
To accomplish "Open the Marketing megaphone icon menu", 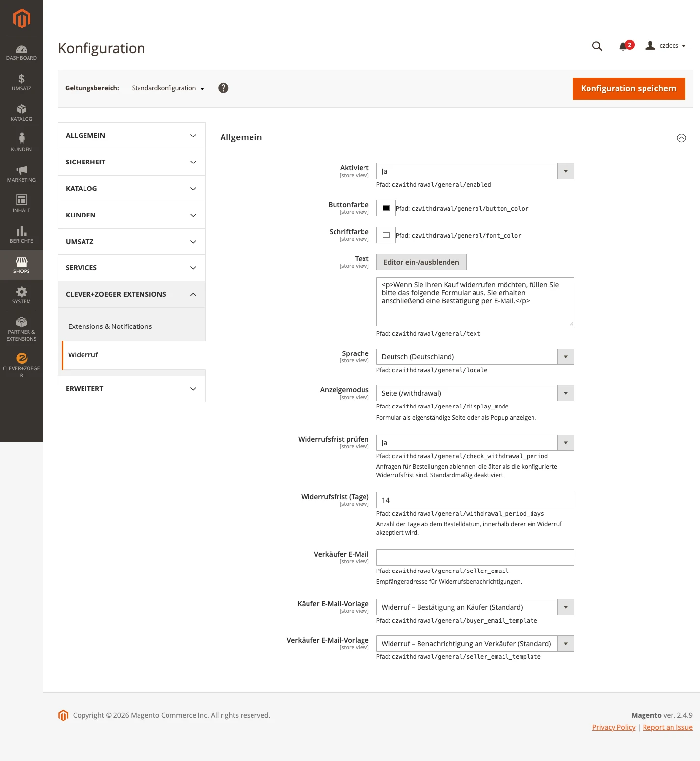I will (x=22, y=173).
